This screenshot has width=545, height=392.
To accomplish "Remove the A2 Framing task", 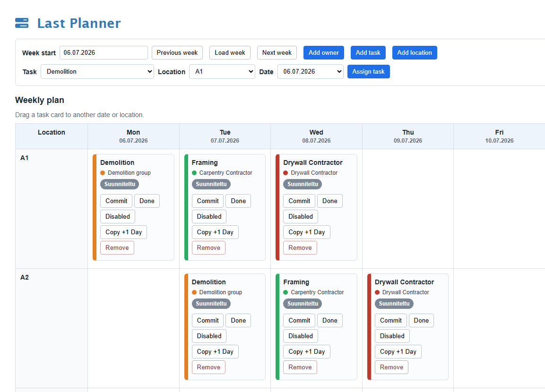I will [300, 367].
